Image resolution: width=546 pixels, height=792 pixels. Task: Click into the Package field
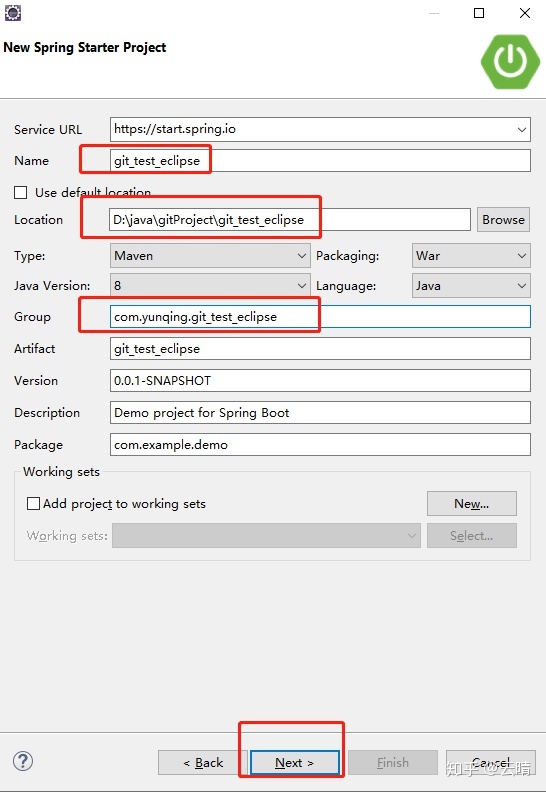point(320,444)
